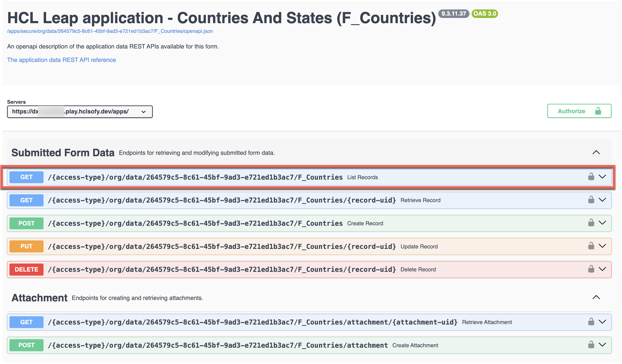The height and width of the screenshot is (364, 622).
Task: Click lock icon on Retrieve Attachment row
Action: 591,322
